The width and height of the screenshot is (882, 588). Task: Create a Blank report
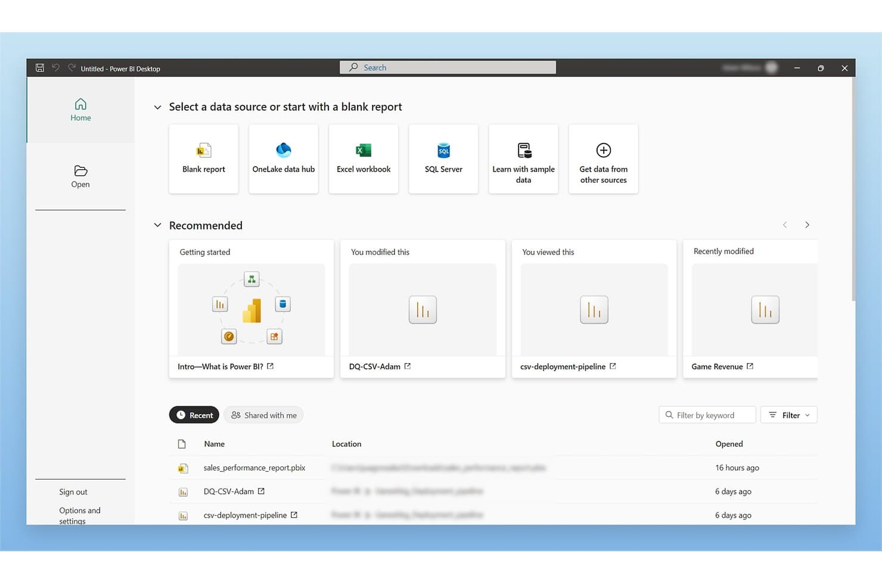pos(204,159)
